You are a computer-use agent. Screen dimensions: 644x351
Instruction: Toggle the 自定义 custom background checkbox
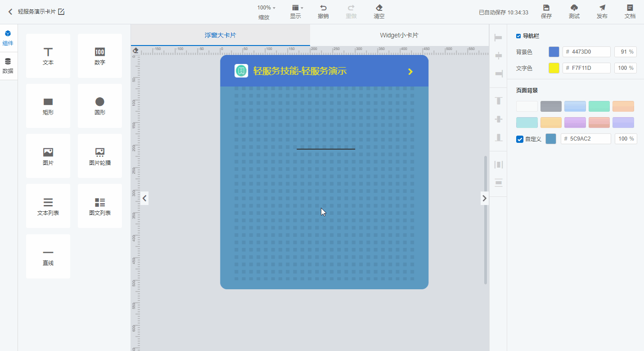520,139
